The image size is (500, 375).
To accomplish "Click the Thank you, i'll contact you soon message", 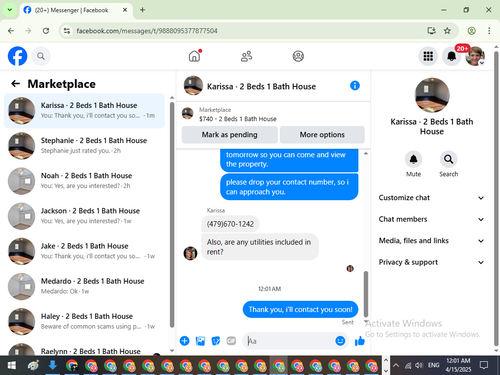I will pyautogui.click(x=300, y=309).
